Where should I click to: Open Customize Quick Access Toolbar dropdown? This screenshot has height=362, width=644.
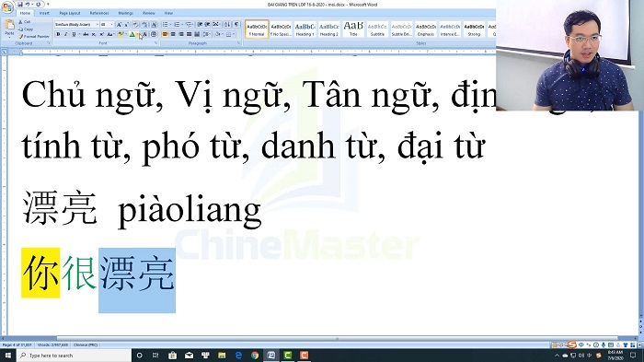(x=48, y=4)
